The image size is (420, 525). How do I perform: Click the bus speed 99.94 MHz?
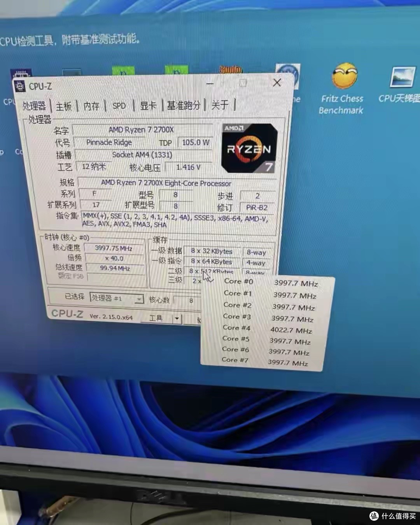[115, 268]
